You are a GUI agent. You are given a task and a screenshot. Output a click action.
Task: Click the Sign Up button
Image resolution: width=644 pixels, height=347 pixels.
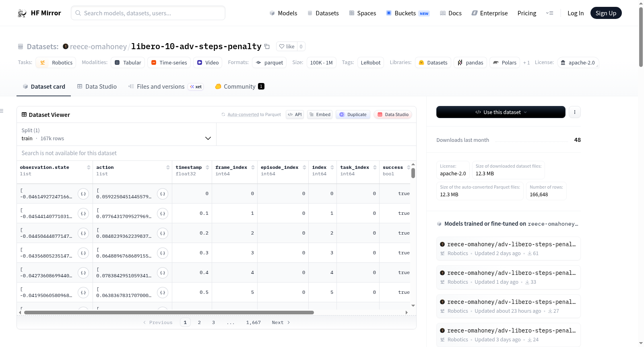tap(606, 13)
